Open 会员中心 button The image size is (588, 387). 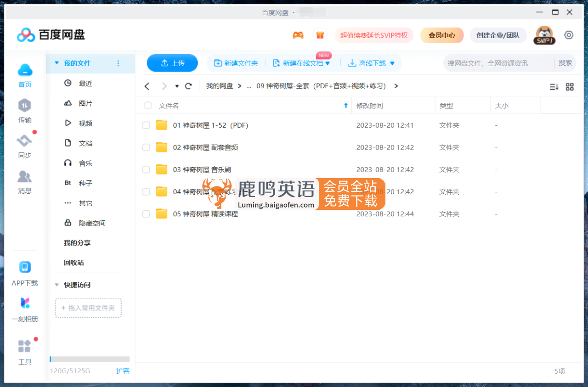click(442, 35)
